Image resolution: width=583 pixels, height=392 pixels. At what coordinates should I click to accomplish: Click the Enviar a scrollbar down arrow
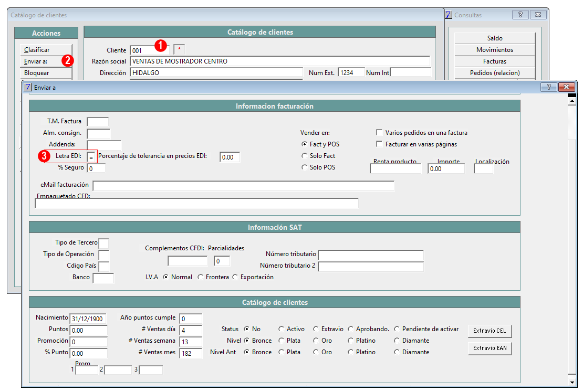tap(572, 382)
